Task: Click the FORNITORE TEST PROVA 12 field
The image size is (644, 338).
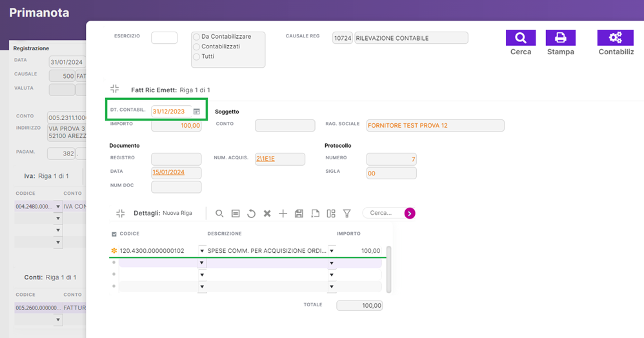Action: point(435,126)
